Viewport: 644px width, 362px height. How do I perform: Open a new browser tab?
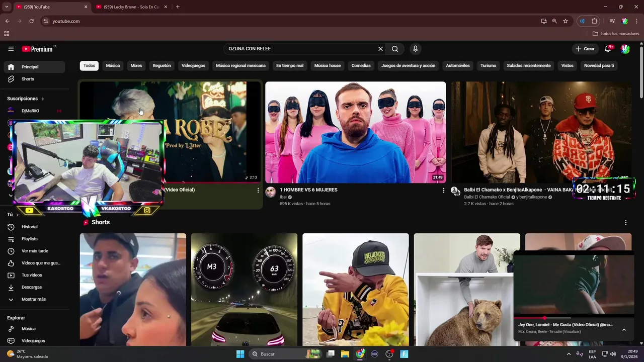(178, 7)
